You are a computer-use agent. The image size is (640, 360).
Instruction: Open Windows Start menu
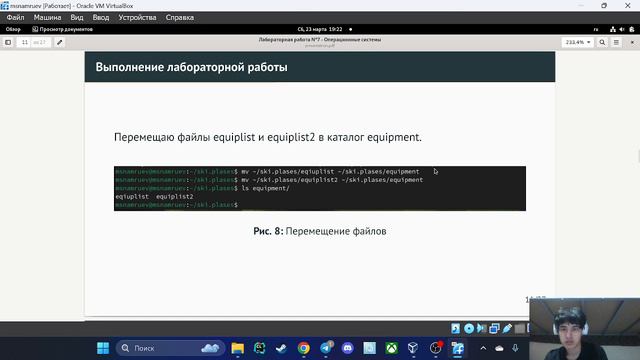pyautogui.click(x=103, y=348)
